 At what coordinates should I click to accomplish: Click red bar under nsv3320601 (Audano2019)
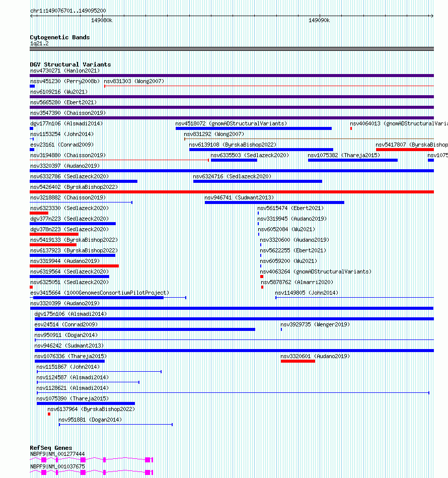coord(298,361)
